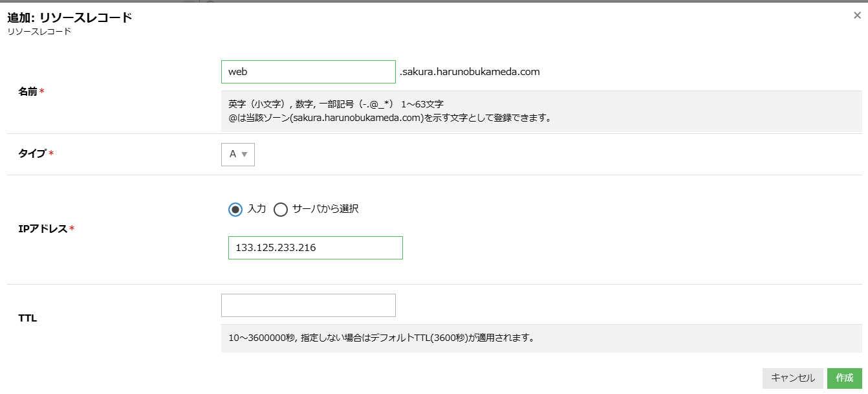Open the タイプ dropdown showing A

tap(237, 155)
